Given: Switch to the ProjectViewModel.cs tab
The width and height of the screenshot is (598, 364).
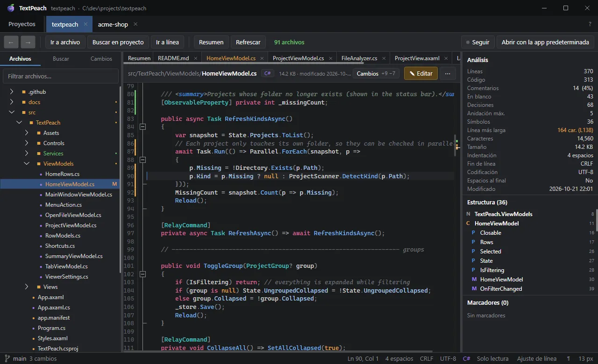Looking at the screenshot, I should tap(298, 58).
